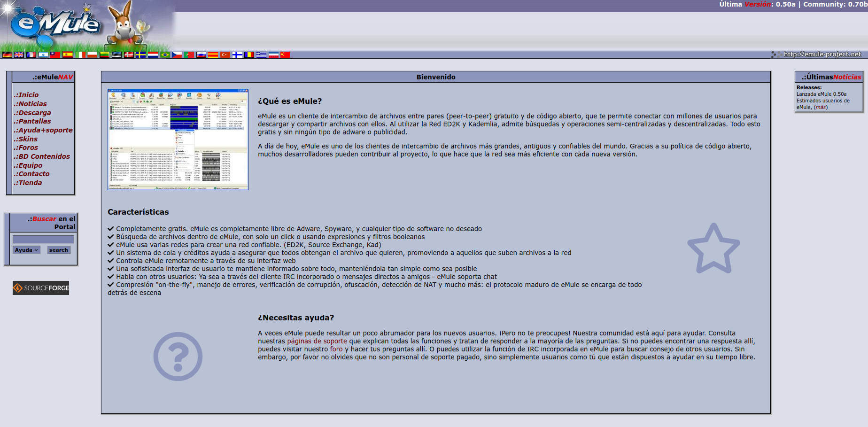Open Foros from the eMuleNAV menu

[26, 148]
